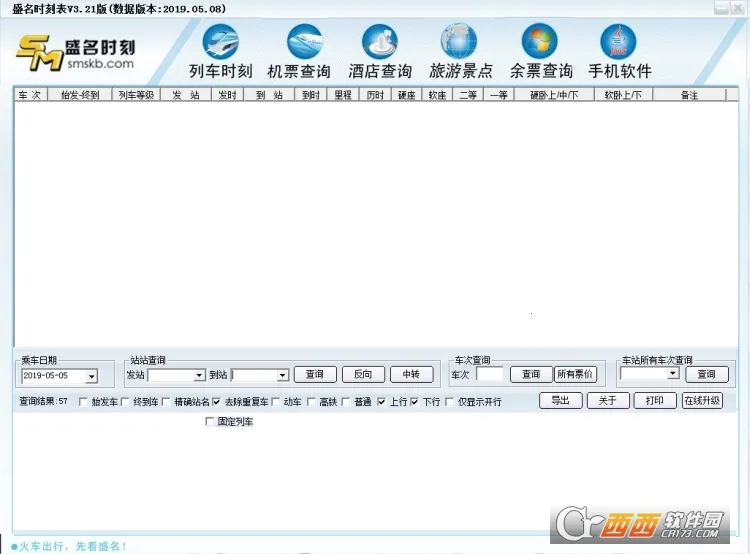Image resolution: width=750 pixels, height=554 pixels.
Task: Enable the 普通 filter checkbox
Action: click(346, 402)
